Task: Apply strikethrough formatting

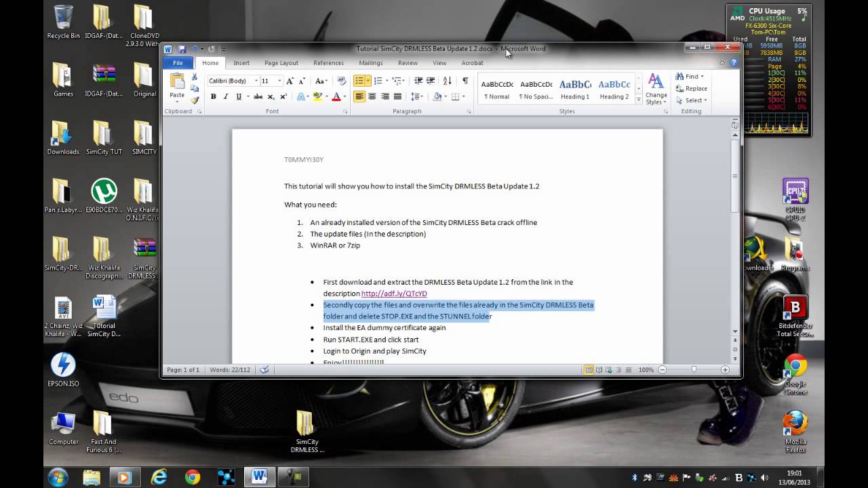Action: pos(258,97)
